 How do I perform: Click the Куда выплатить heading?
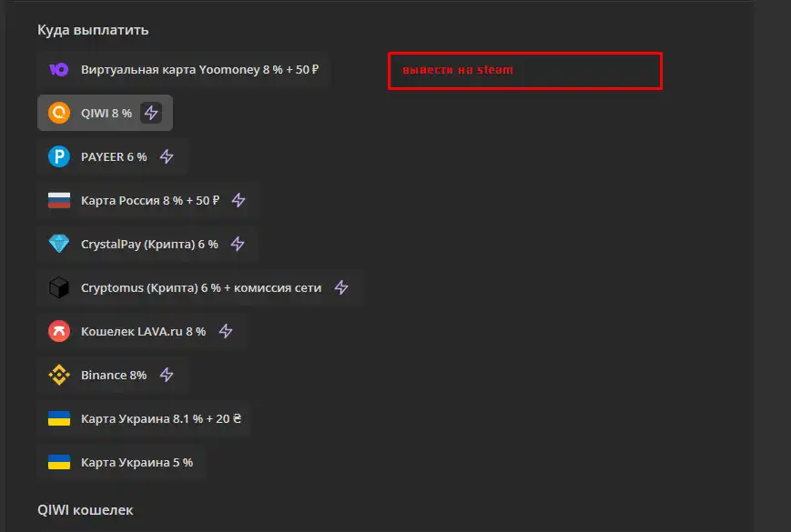(x=93, y=30)
